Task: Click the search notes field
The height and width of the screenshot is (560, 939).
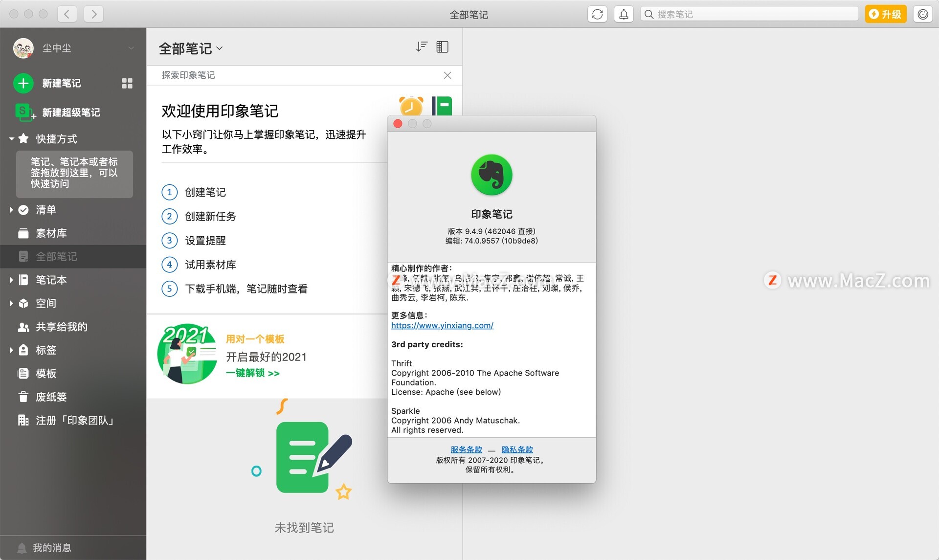Action: (749, 14)
